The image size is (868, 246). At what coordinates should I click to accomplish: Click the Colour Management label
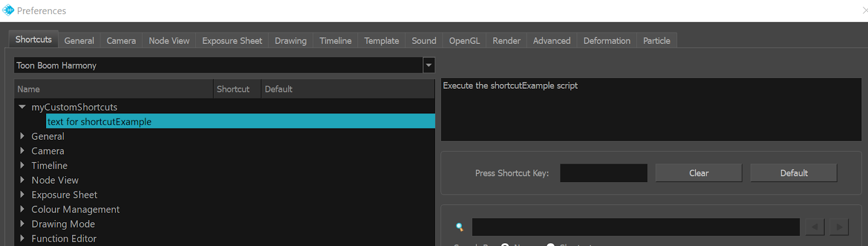(x=75, y=209)
